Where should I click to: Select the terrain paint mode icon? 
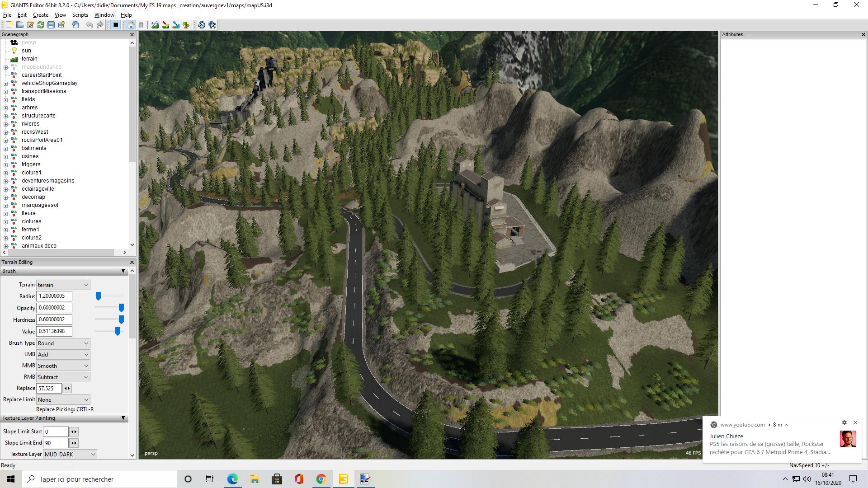[165, 25]
